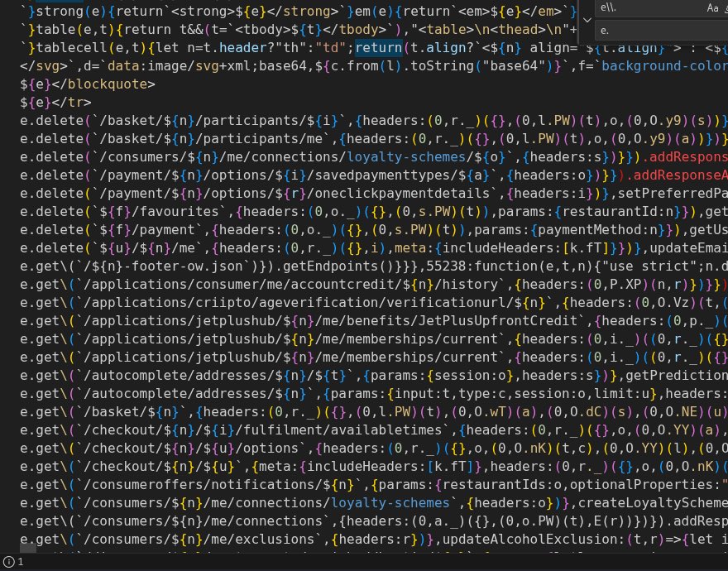Click 'favourites' in the delete call
This screenshot has height=571, width=728.
click(180, 211)
